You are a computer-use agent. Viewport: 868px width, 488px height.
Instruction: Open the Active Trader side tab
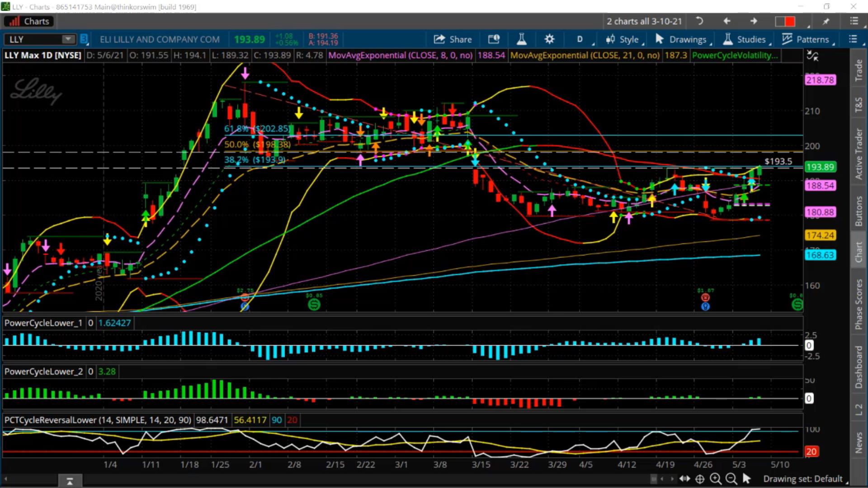coord(859,154)
